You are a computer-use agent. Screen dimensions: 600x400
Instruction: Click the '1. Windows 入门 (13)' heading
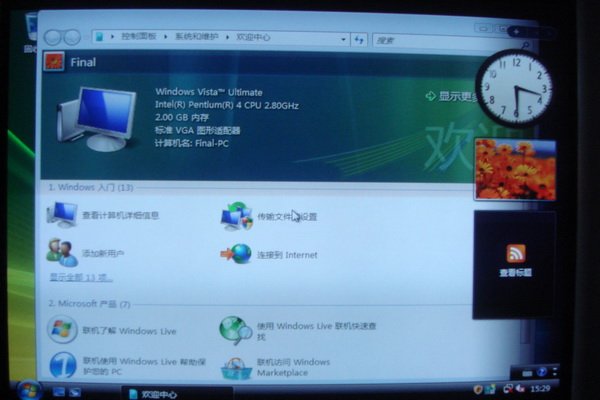(91, 188)
